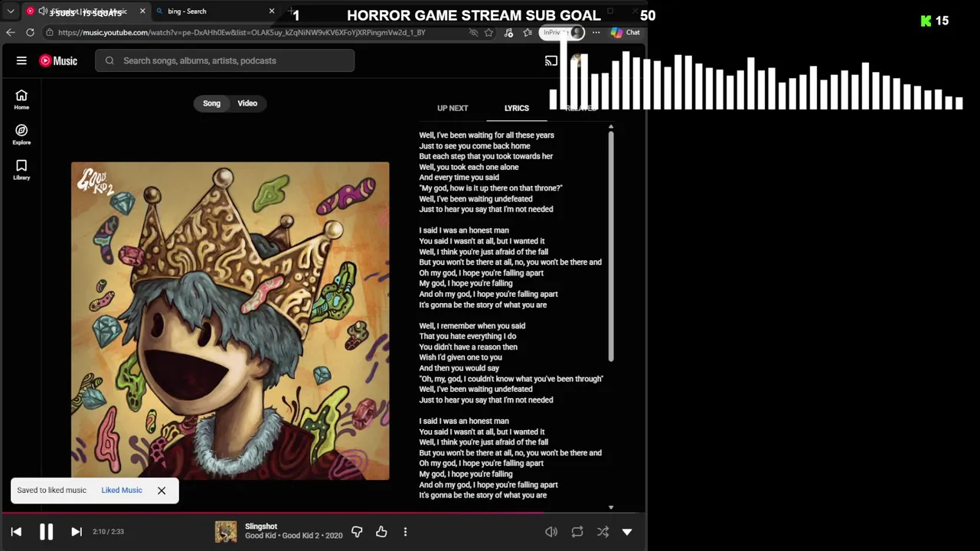Click the YouTube Music logo
The height and width of the screenshot is (551, 980).
pyautogui.click(x=58, y=60)
